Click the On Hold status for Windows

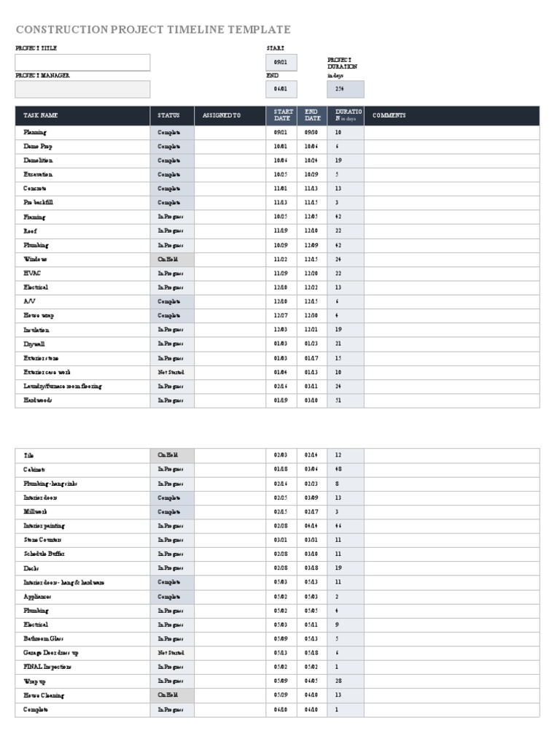click(172, 260)
